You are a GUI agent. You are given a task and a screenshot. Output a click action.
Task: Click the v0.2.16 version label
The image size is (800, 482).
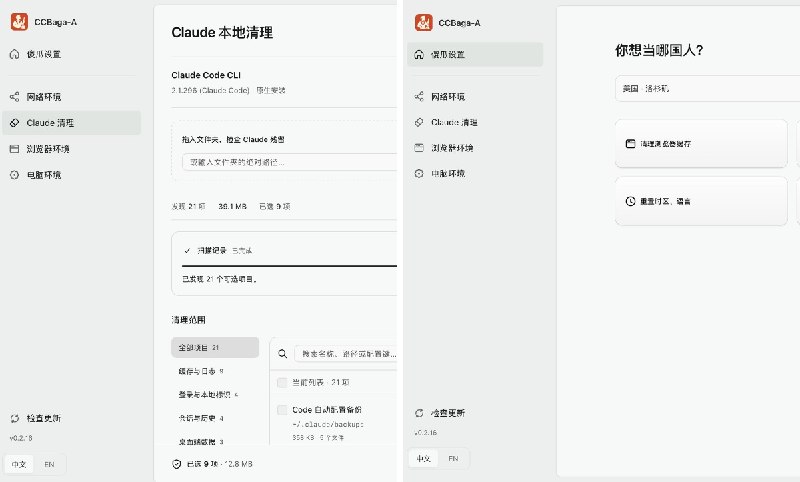click(x=426, y=433)
